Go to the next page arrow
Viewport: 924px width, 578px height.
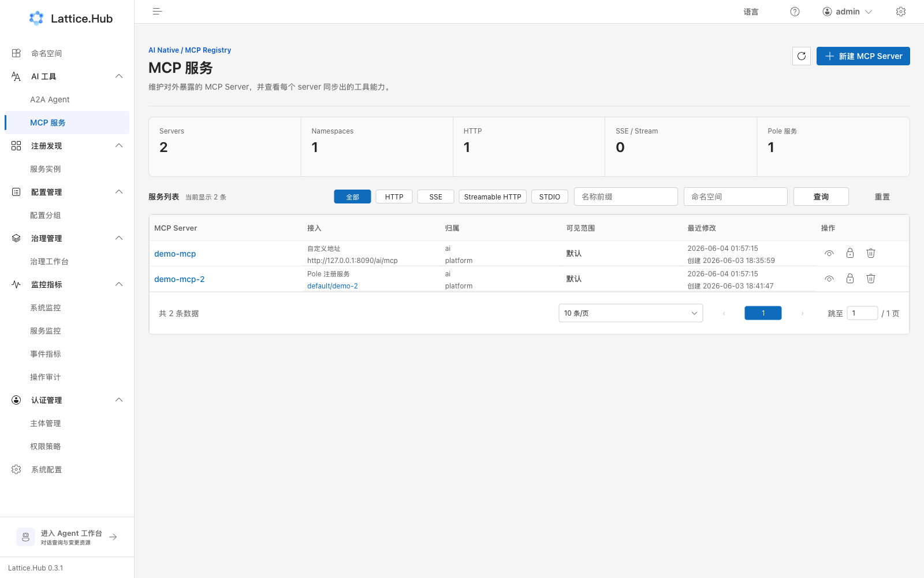(x=802, y=313)
